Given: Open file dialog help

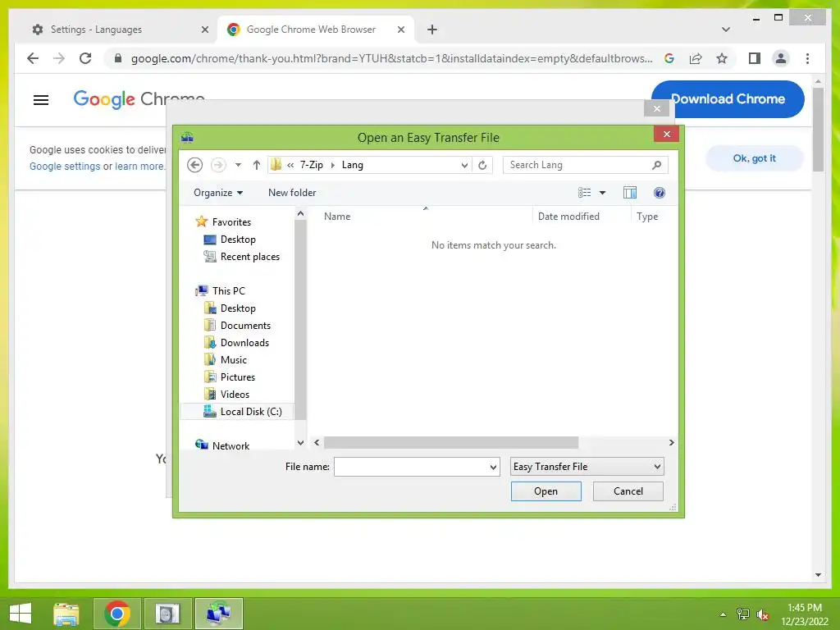Looking at the screenshot, I should (660, 193).
